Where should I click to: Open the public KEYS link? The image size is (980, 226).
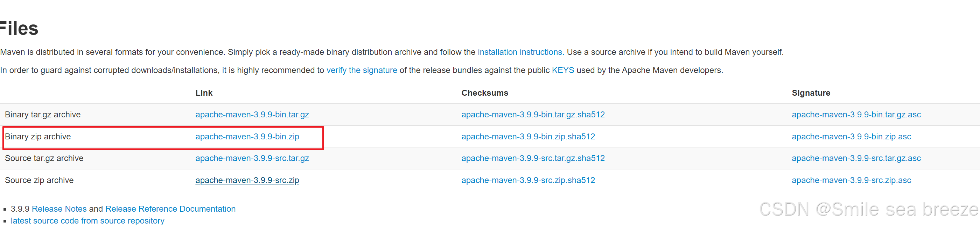563,70
